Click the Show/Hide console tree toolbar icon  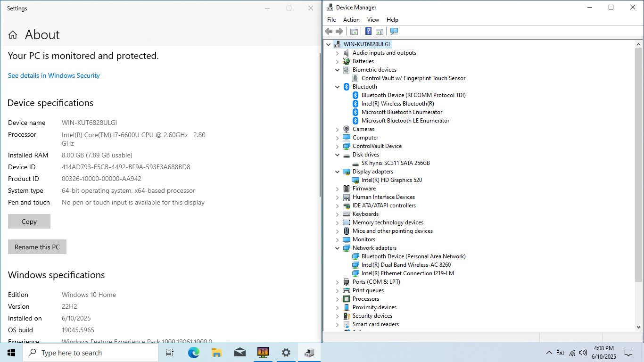coord(354,32)
